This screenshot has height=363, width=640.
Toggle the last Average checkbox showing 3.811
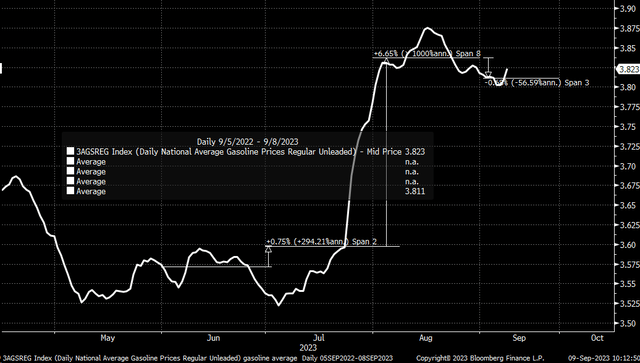pyautogui.click(x=71, y=191)
